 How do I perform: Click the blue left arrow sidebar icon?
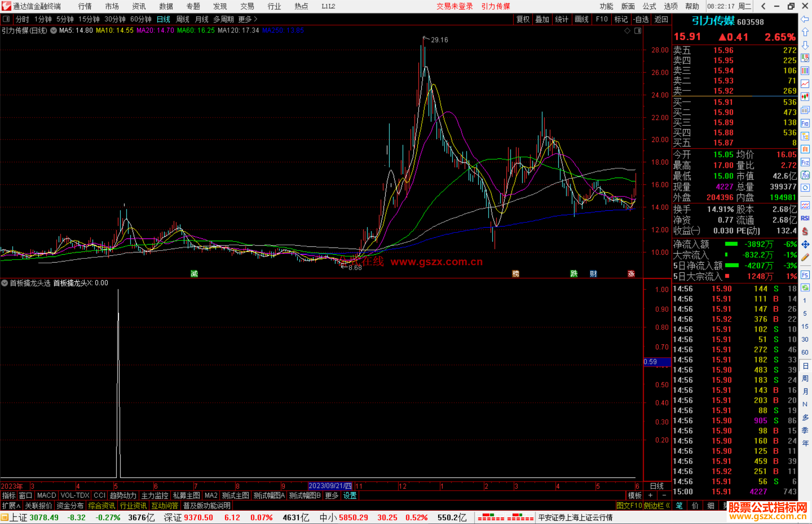805,19
